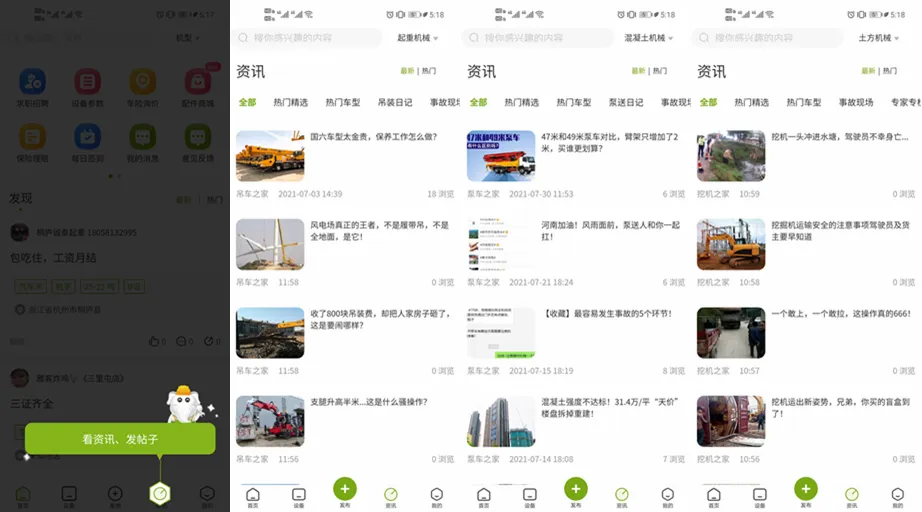Viewport: 922px width, 512px height.
Task: Select 热门精选 tab on 起重机械 screen
Action: (290, 102)
